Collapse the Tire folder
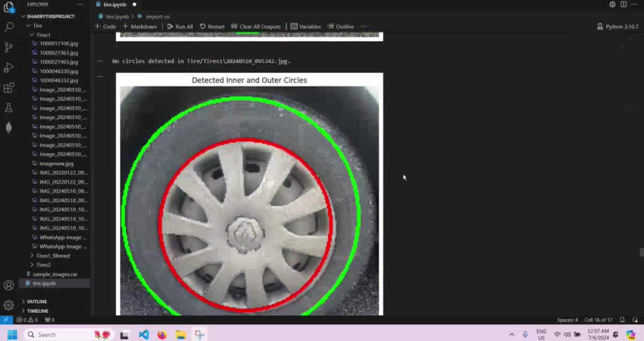The width and height of the screenshot is (644, 341). point(37,26)
